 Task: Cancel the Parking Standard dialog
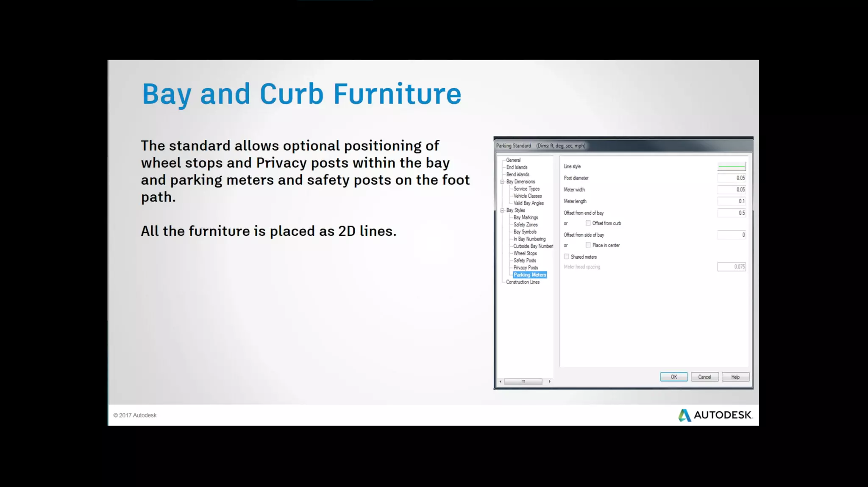point(705,377)
